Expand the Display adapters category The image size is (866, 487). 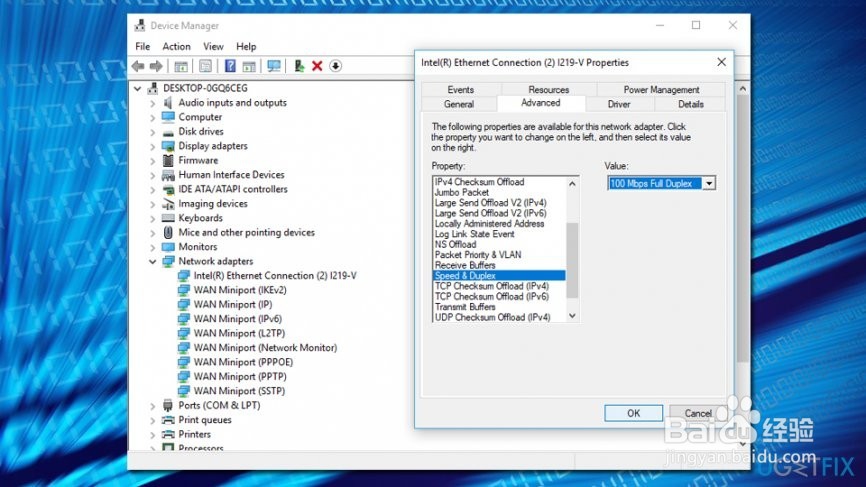[x=152, y=146]
